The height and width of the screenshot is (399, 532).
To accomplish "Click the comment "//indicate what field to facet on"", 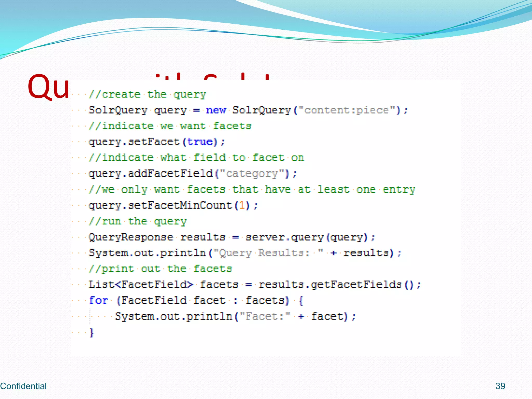I will 196,158.
